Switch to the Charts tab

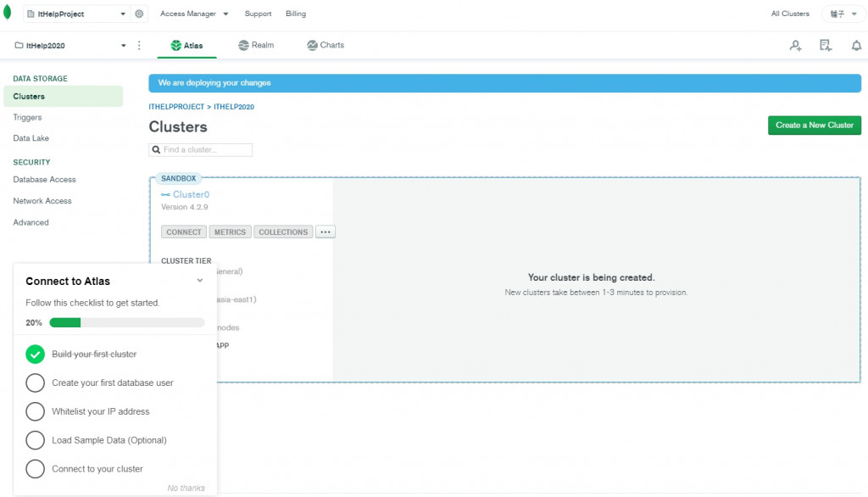(x=325, y=46)
